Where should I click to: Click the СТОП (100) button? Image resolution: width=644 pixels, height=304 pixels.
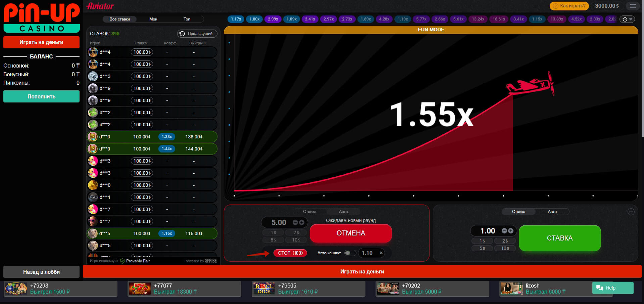[290, 253]
